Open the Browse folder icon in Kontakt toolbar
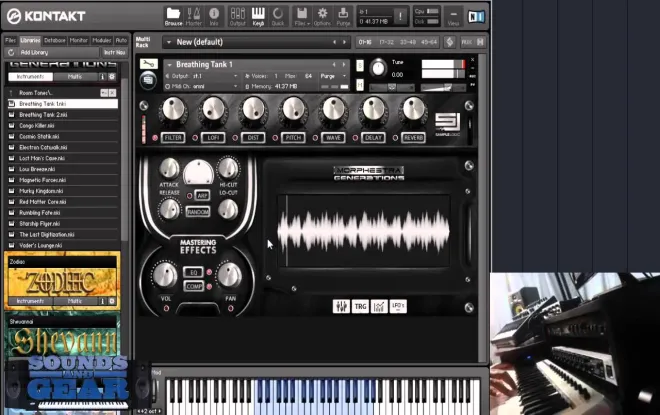The image size is (660, 415). (173, 16)
